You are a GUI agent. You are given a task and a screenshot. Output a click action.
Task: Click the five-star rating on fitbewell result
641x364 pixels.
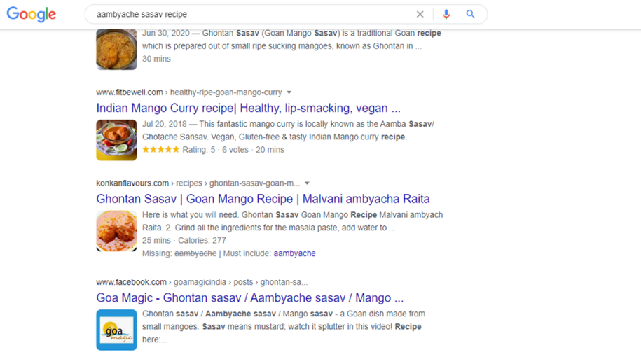pyautogui.click(x=160, y=150)
